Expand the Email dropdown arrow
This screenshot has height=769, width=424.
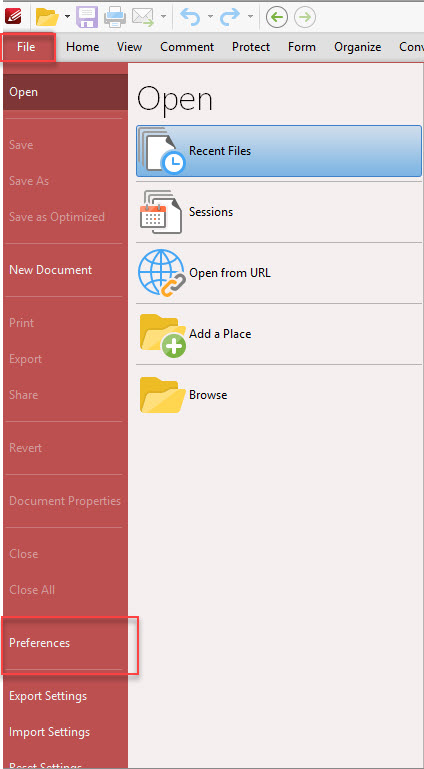coord(163,17)
